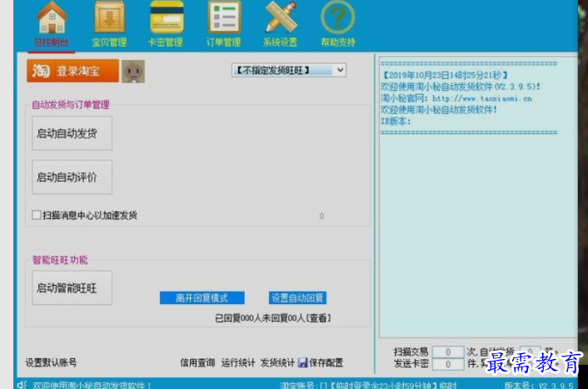Click 版本号 V2.3.9.5 in status bar
This screenshot has width=588, height=389.
click(x=539, y=385)
